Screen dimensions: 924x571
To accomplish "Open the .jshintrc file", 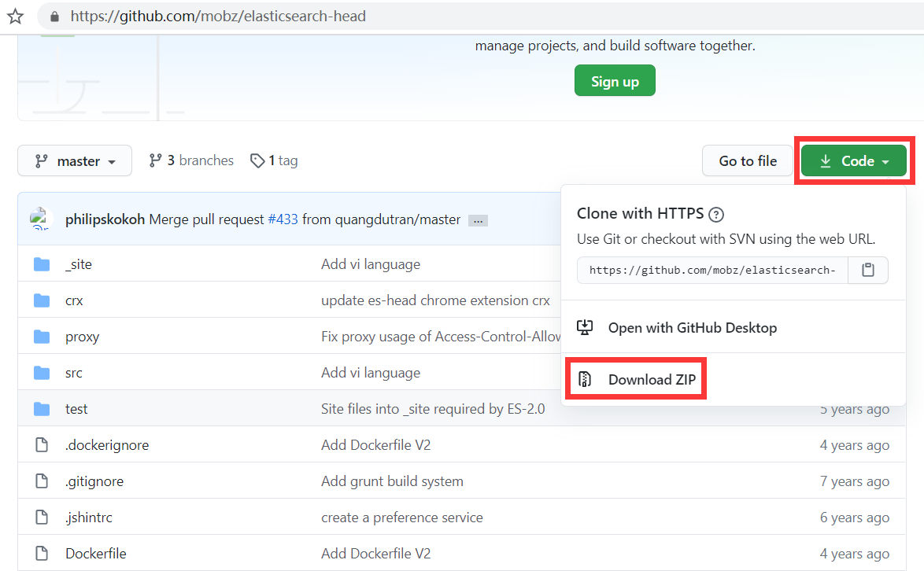I will coord(89,518).
